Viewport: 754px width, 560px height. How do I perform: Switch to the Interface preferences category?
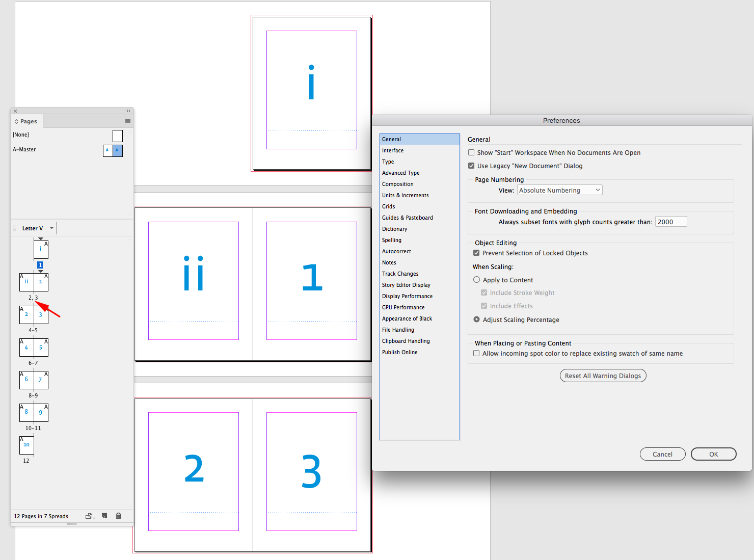point(393,150)
